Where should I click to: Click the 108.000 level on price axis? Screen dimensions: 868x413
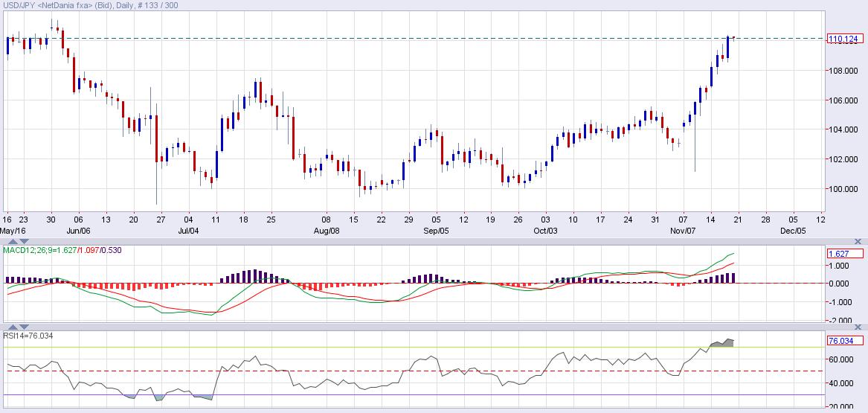844,71
